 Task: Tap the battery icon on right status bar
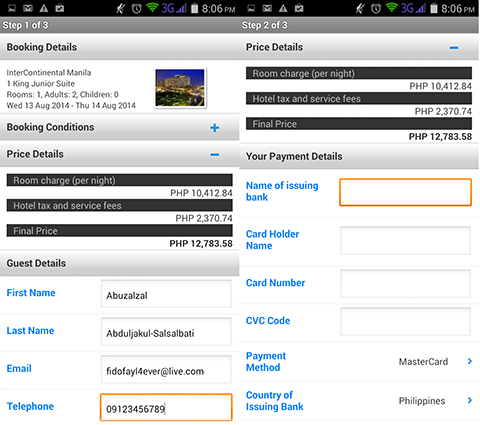click(x=433, y=8)
